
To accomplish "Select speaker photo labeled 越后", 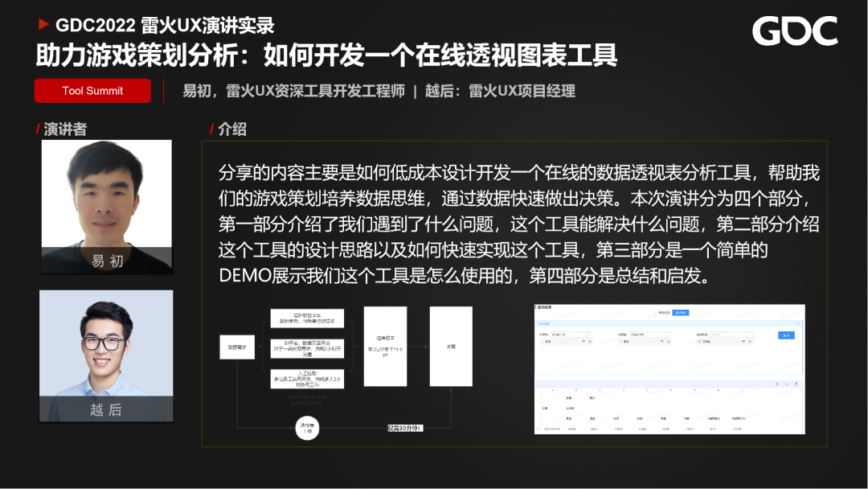I will coord(106,356).
